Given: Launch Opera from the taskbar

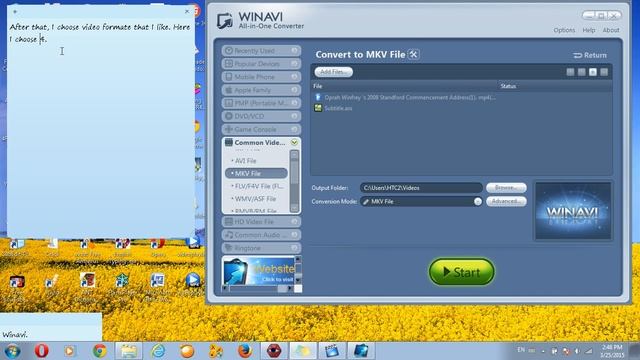Looking at the screenshot, I should tap(41, 351).
